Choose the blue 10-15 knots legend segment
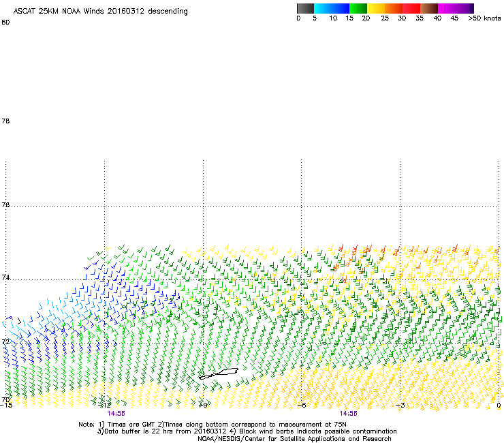The image size is (504, 443). [x=341, y=8]
